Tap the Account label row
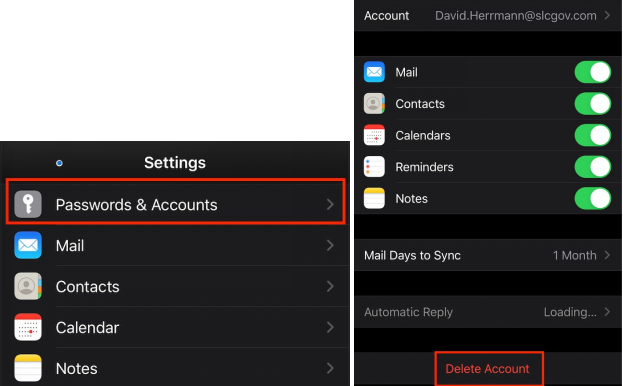This screenshot has height=386, width=623. tap(488, 15)
